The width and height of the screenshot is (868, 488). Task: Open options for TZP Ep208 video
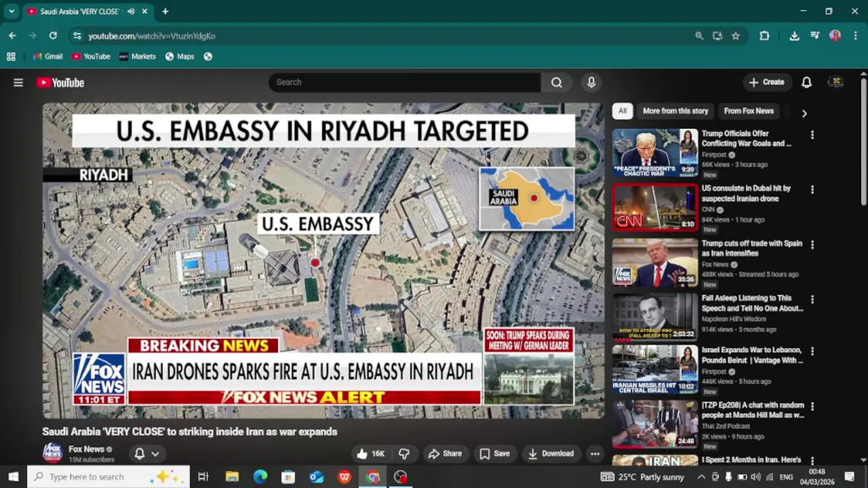coord(812,407)
